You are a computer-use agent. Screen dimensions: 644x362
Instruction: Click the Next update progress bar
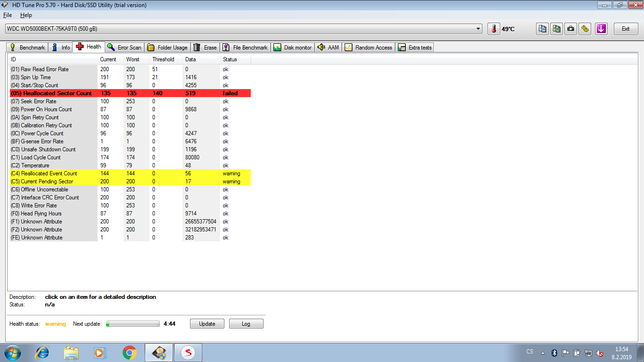pos(133,324)
